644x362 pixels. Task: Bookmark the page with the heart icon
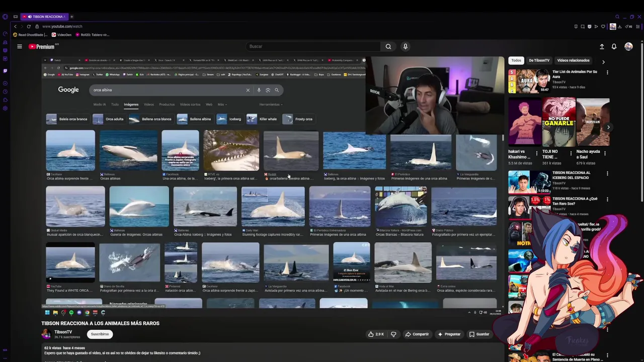(603, 26)
